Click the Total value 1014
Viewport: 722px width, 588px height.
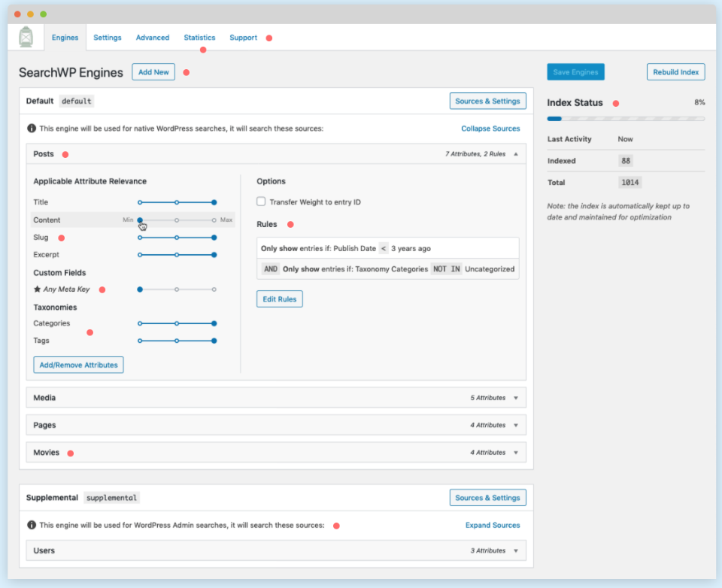tap(630, 182)
